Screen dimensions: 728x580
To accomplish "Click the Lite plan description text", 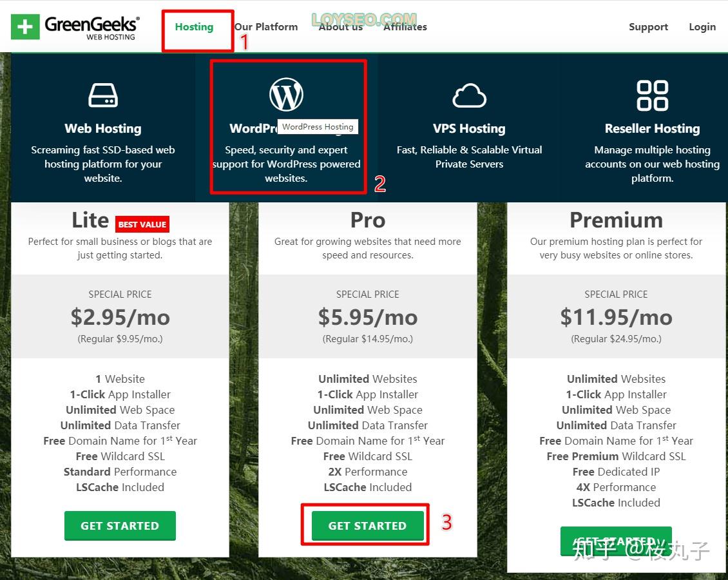I will (x=120, y=248).
